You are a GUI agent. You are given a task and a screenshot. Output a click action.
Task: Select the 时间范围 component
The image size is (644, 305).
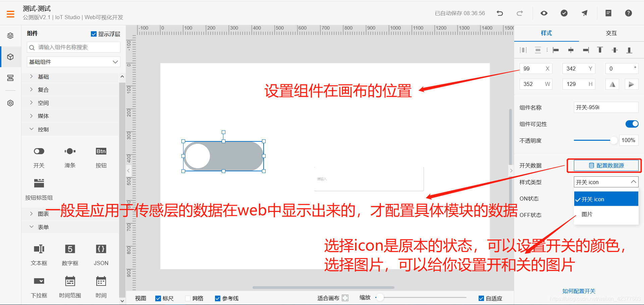click(70, 288)
